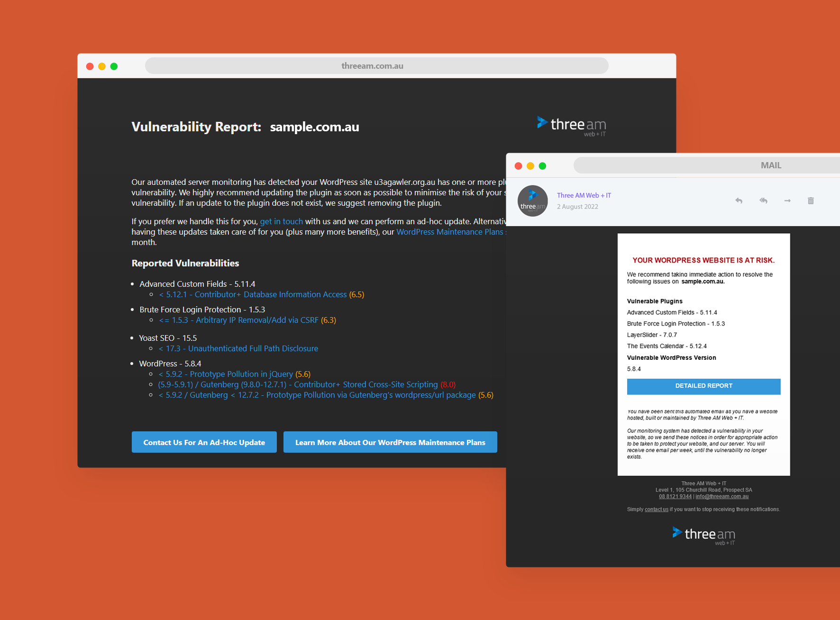Click 'The Events Calendar - 5.12.4' in the email

tap(667, 346)
